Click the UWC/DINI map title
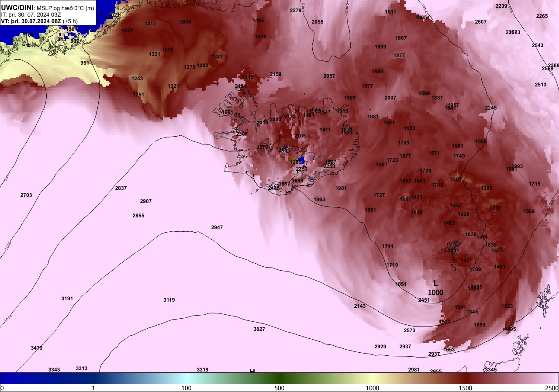559x392 pixels. tap(17, 8)
